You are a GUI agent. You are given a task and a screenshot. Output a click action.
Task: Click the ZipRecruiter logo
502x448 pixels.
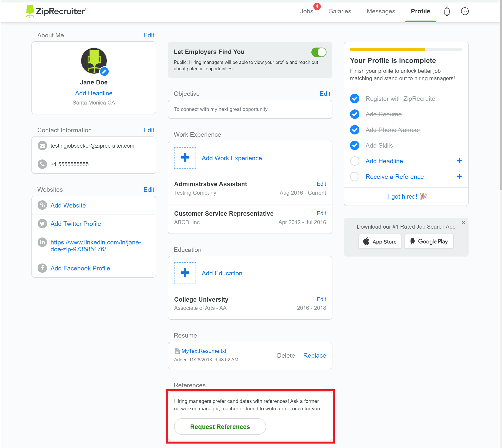click(x=56, y=11)
